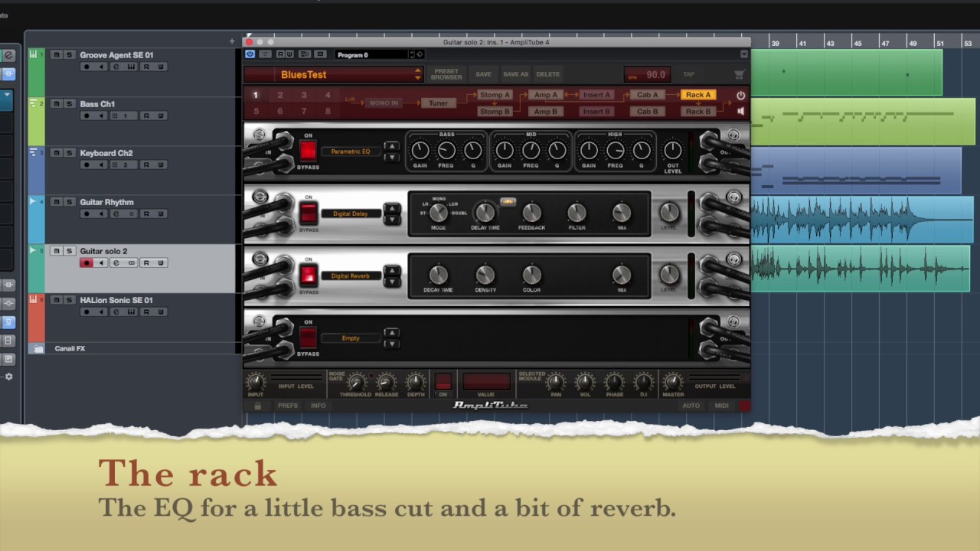Image resolution: width=980 pixels, height=551 pixels.
Task: Click the BPM 90.0 tempo field
Action: pyautogui.click(x=648, y=74)
